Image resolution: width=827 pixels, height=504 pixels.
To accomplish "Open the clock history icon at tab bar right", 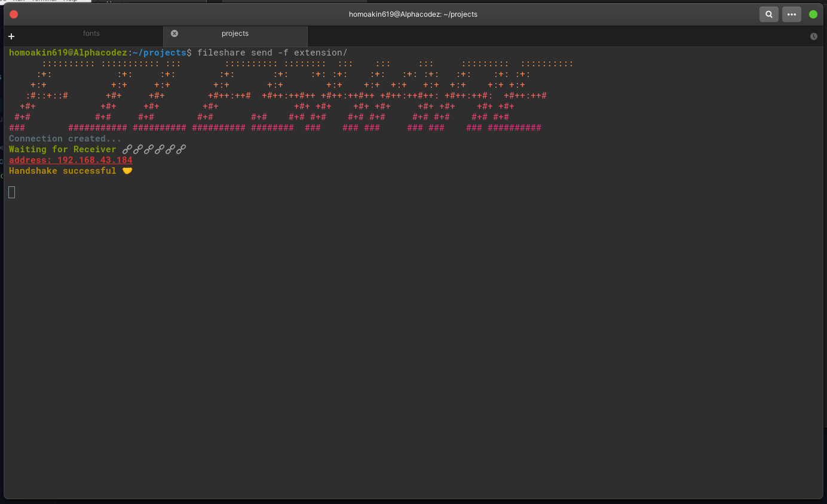I will click(813, 36).
